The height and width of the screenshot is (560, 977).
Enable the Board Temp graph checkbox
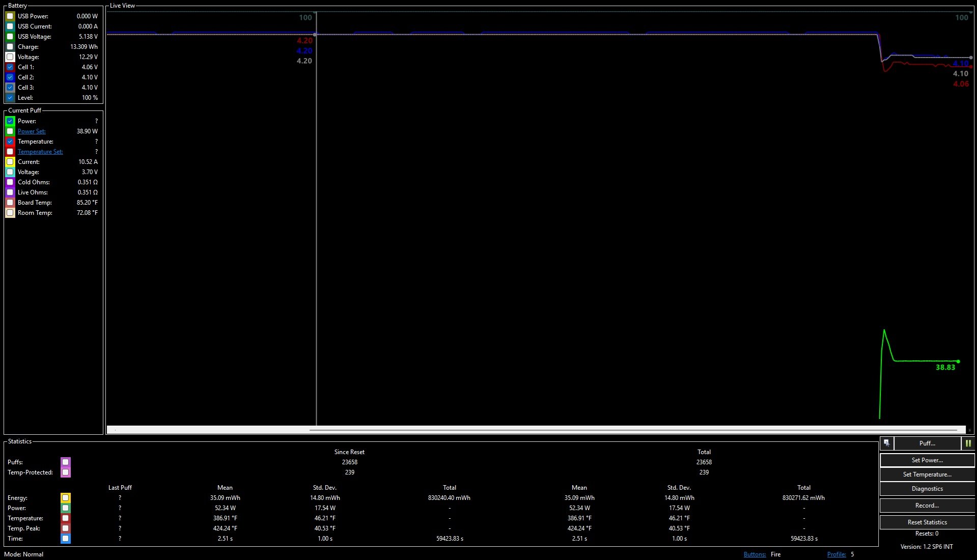(x=10, y=203)
